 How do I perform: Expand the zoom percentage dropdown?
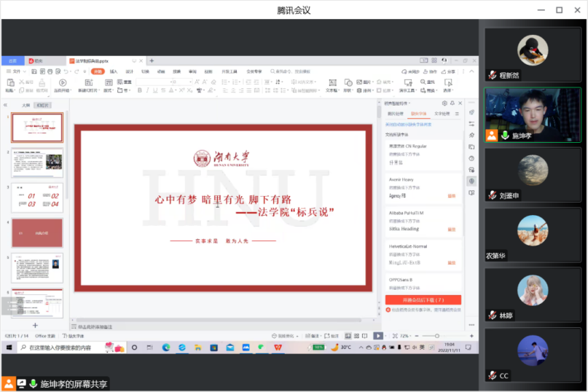click(404, 336)
